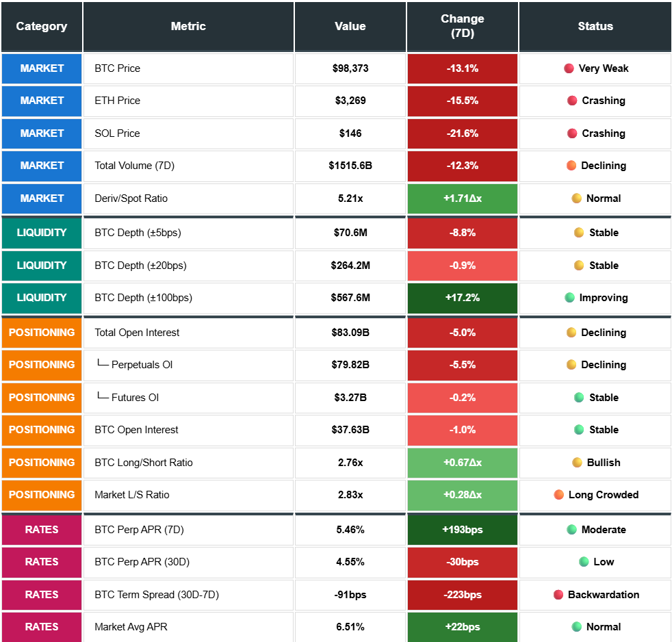Viewport: 672px width, 642px height.
Task: Click the red -21.6% SOL change cell
Action: coord(463,133)
